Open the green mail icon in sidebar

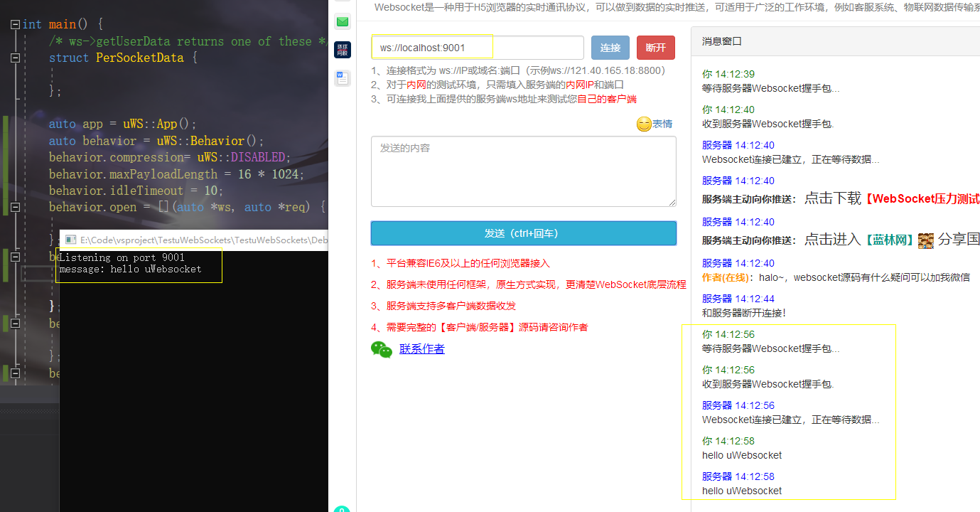click(343, 22)
